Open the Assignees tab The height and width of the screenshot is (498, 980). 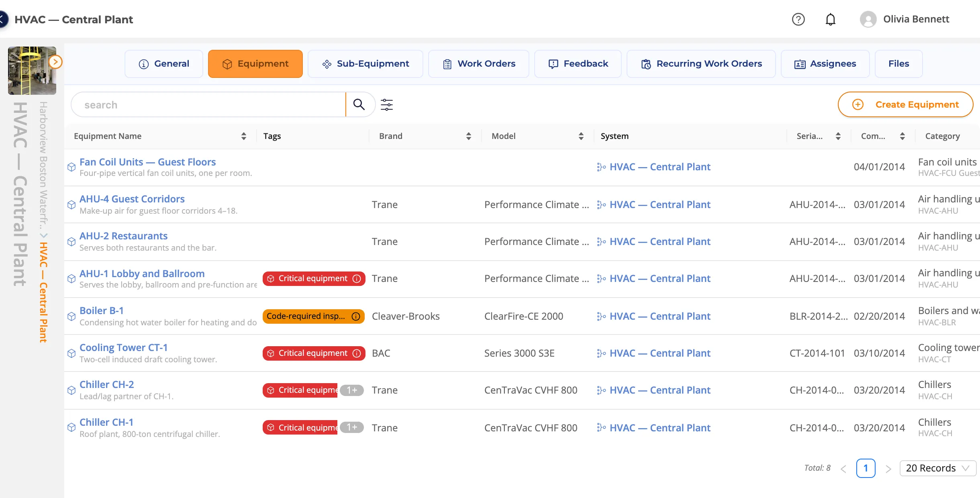[825, 64]
